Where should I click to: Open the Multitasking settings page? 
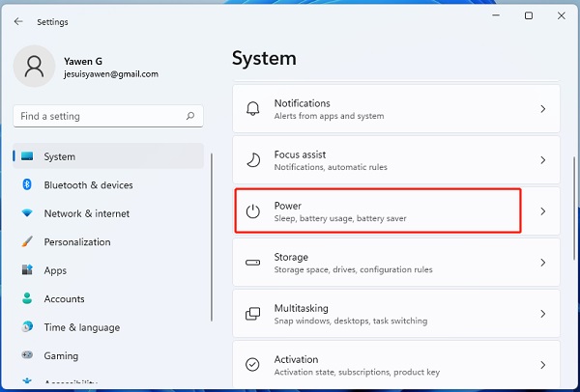(x=396, y=314)
